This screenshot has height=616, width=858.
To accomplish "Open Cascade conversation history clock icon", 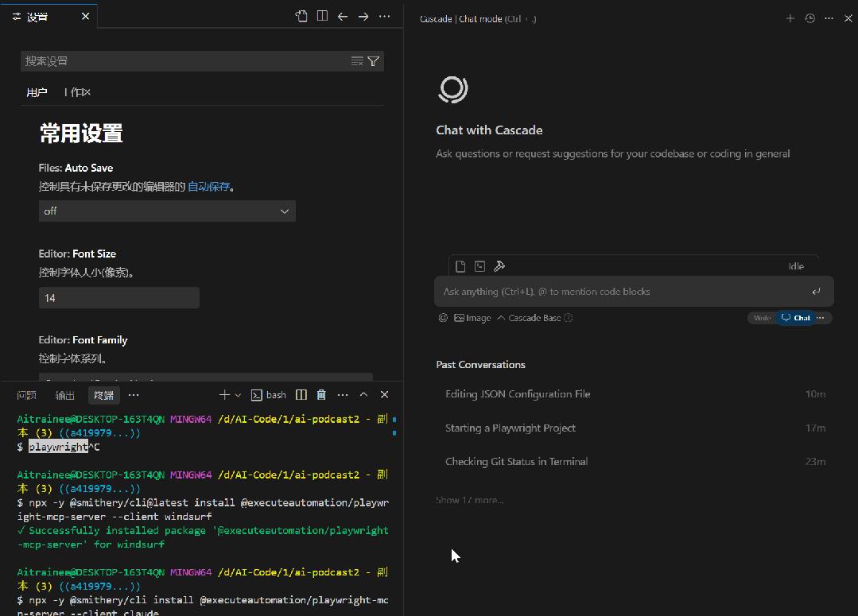I will pos(809,18).
